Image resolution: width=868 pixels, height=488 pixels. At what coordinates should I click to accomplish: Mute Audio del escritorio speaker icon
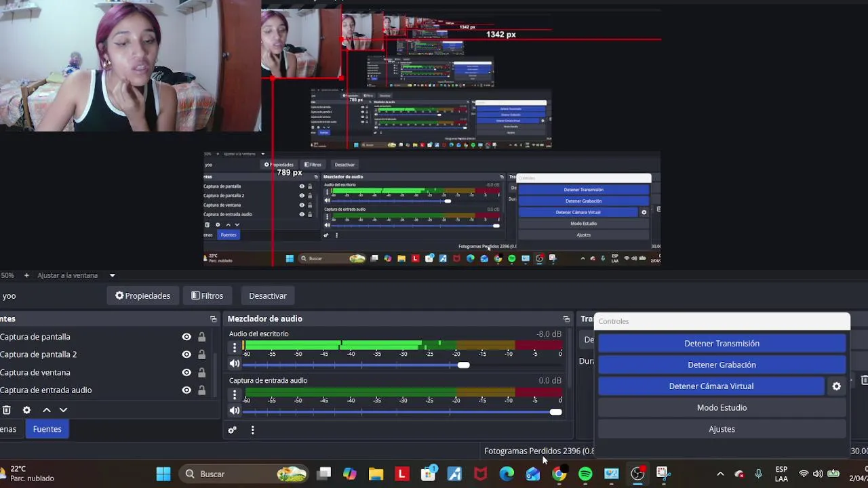click(235, 364)
